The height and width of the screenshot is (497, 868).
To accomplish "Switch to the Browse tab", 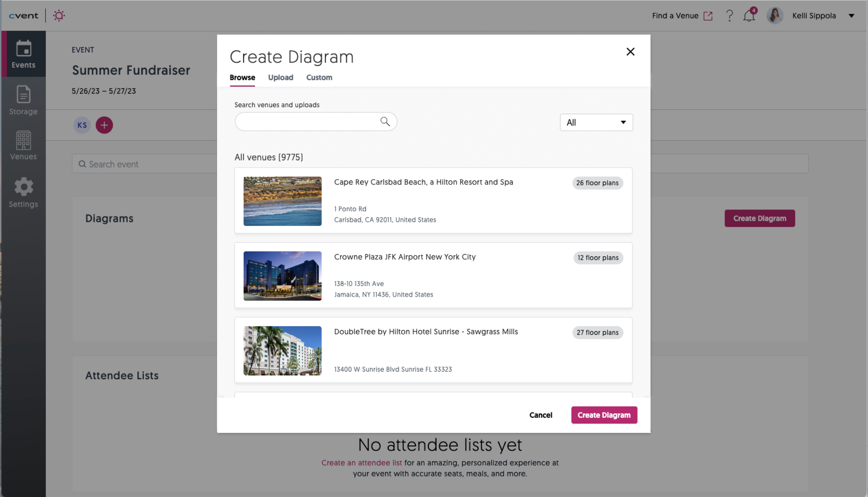I will tap(242, 78).
